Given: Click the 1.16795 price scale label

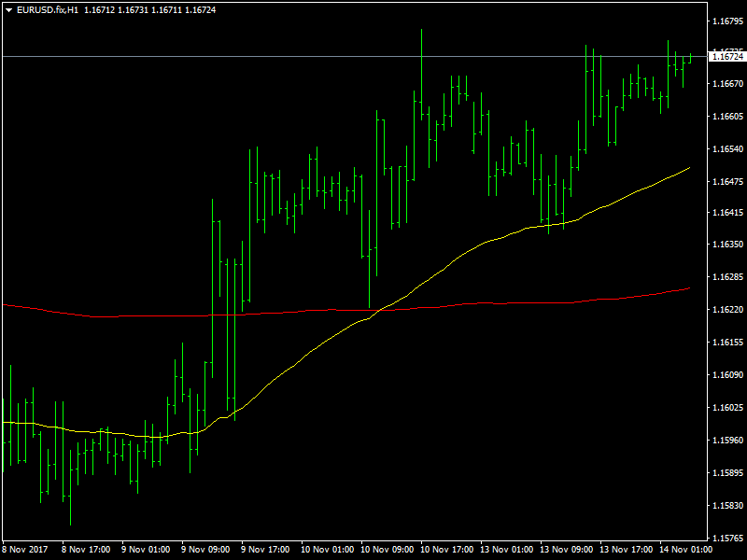Looking at the screenshot, I should [727, 21].
